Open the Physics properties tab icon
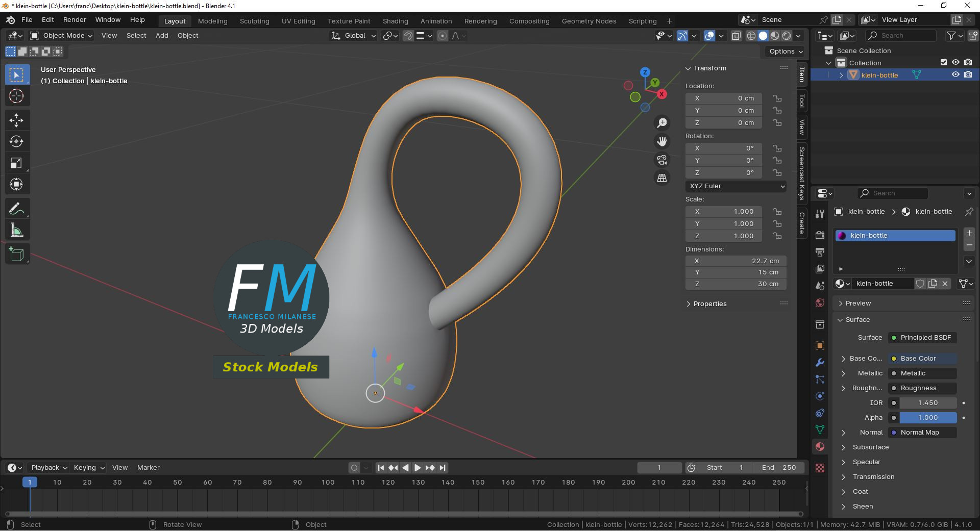 click(820, 396)
